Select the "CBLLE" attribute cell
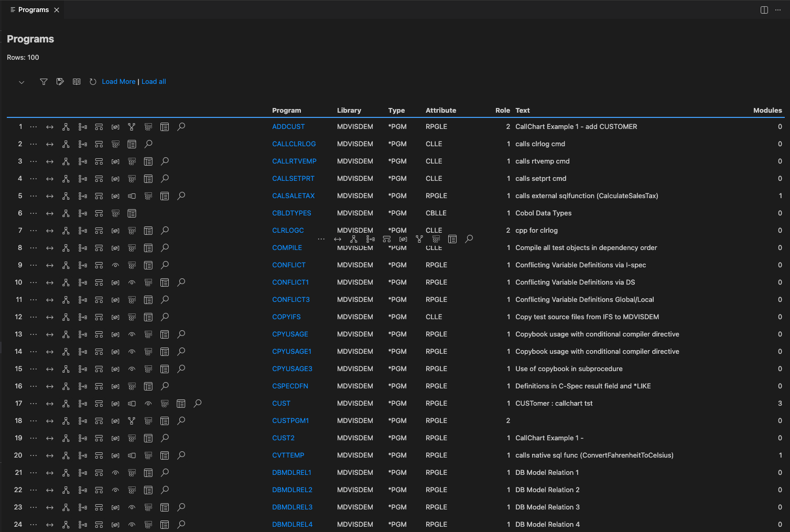Image resolution: width=790 pixels, height=532 pixels. 436,213
